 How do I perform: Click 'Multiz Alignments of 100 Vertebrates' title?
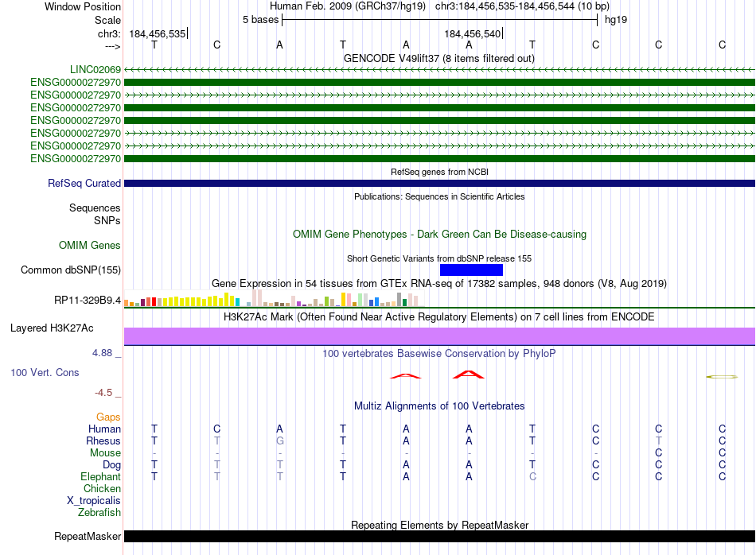pyautogui.click(x=439, y=406)
